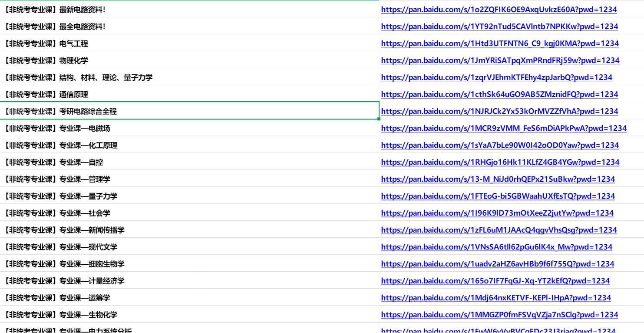The image size is (644, 333).
Task: Select the cell 【非统考专业课】电气工程
Action: click(189, 43)
